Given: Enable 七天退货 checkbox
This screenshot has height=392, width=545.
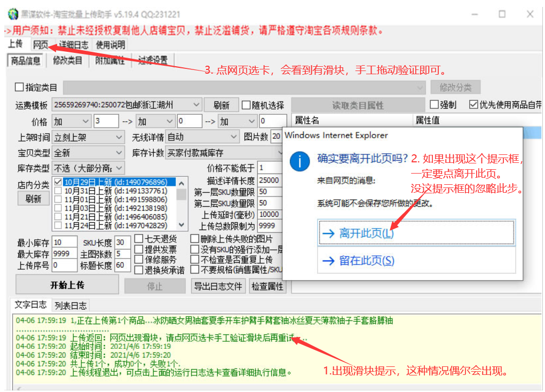Looking at the screenshot, I should [x=139, y=239].
